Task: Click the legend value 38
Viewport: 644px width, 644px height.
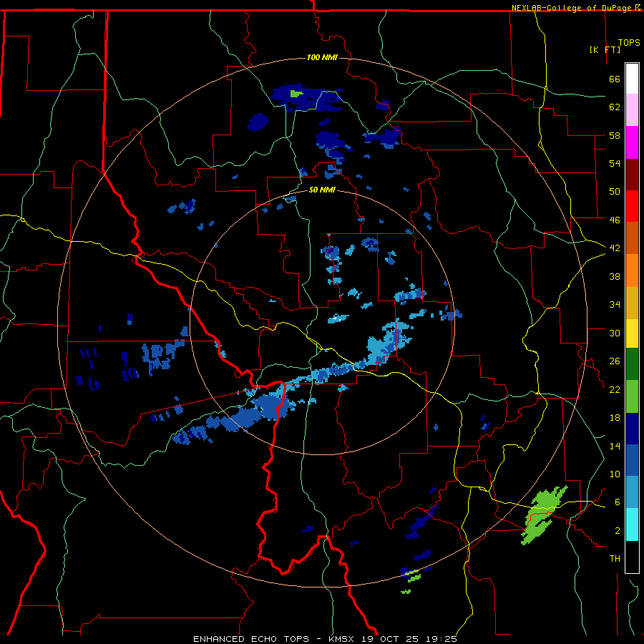Action: click(615, 276)
